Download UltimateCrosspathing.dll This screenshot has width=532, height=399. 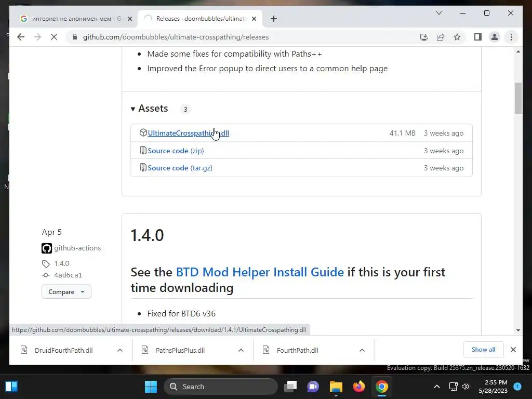188,133
